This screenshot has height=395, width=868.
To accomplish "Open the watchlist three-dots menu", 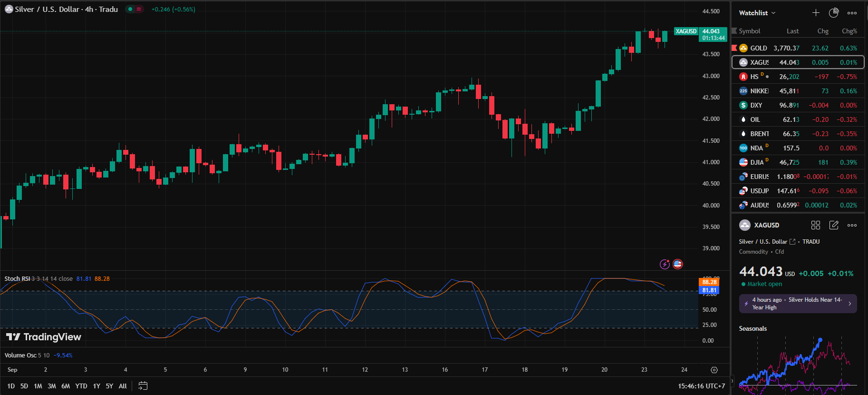I will 852,13.
